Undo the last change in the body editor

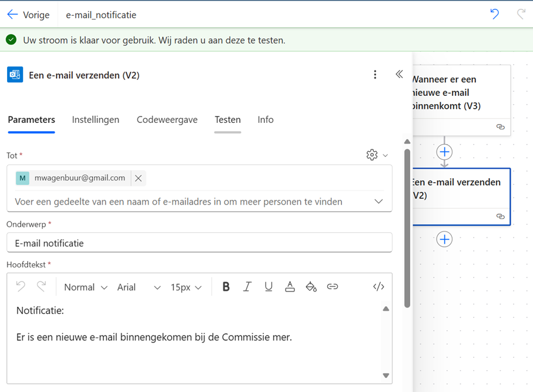pos(22,287)
